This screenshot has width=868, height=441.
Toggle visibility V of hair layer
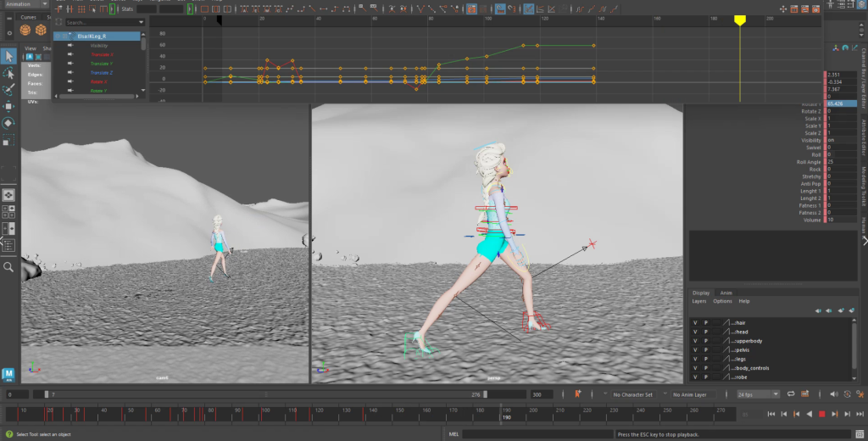pyautogui.click(x=695, y=322)
